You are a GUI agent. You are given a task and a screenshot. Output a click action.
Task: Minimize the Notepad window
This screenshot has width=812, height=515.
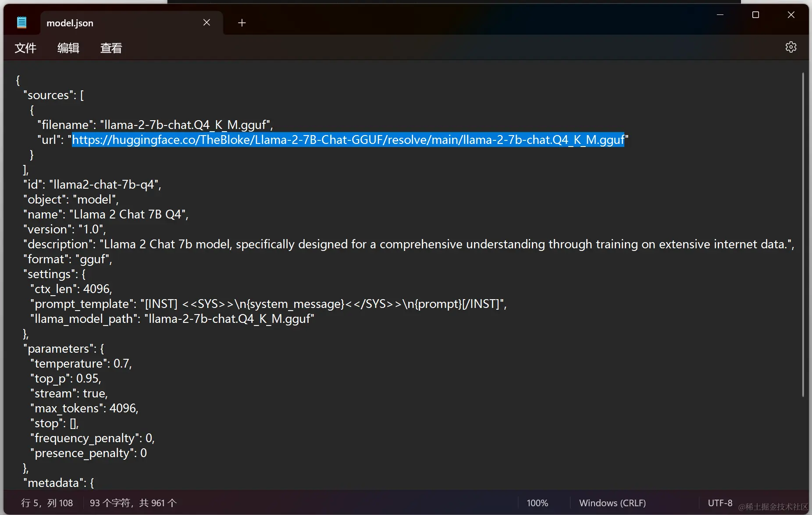pos(720,15)
